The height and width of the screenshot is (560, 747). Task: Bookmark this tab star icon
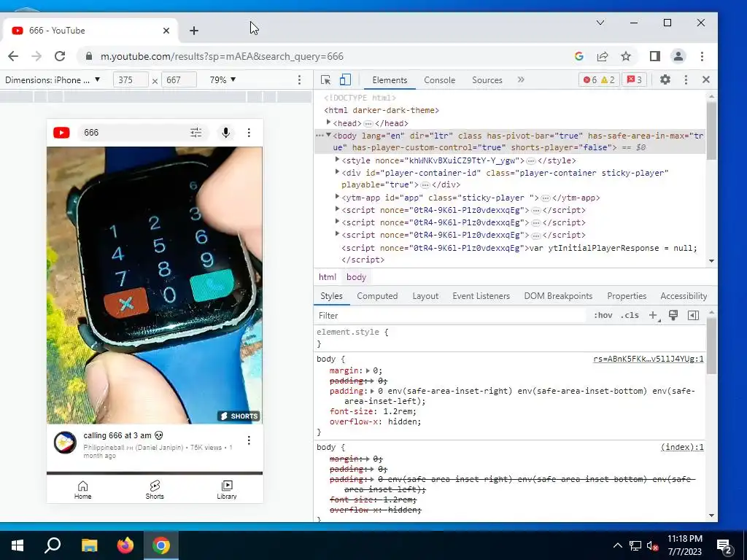click(x=626, y=56)
